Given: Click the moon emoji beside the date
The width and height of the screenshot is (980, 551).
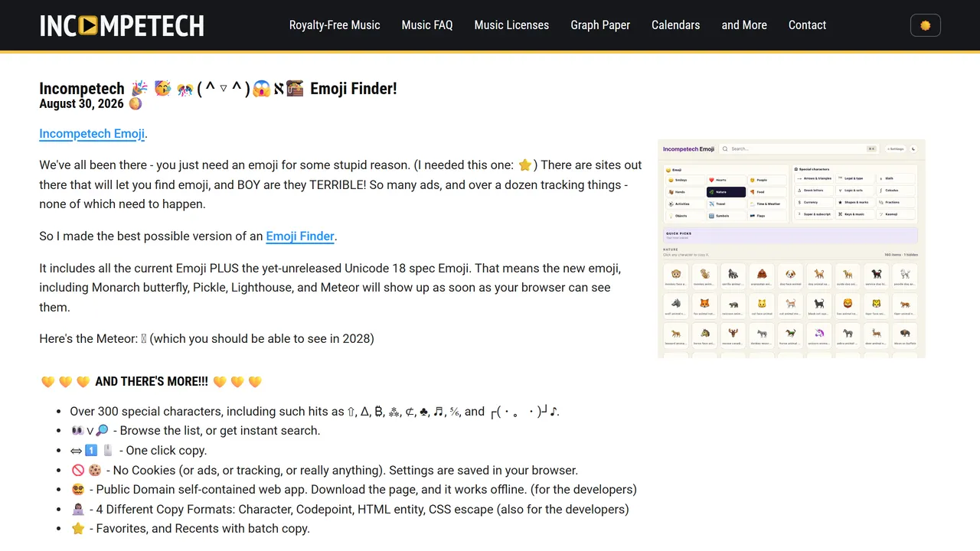Looking at the screenshot, I should point(135,104).
